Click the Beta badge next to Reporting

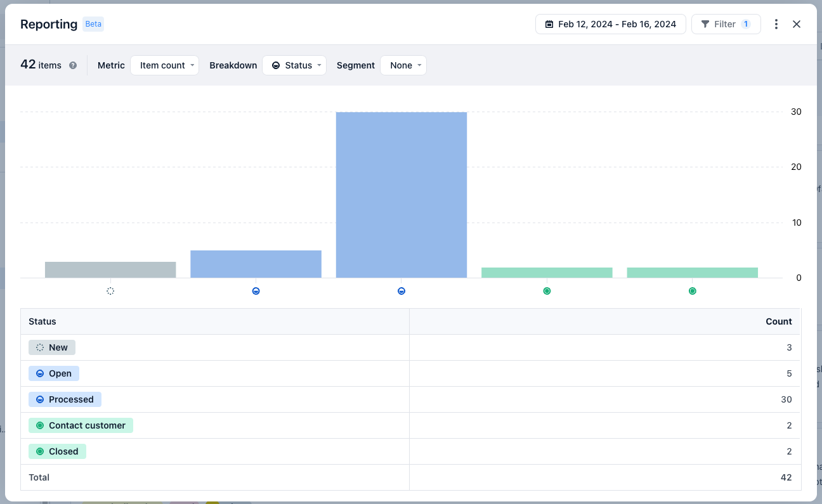click(93, 24)
